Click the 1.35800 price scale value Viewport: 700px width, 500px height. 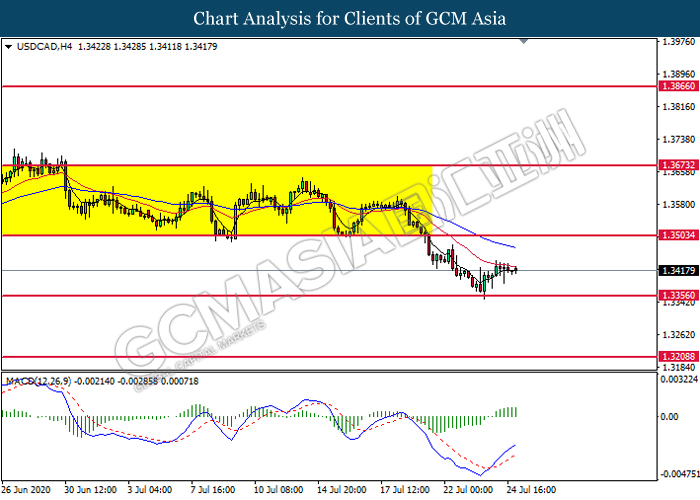(679, 204)
